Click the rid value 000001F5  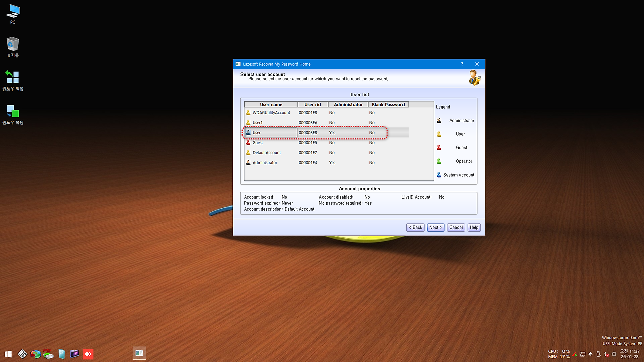coord(308,143)
